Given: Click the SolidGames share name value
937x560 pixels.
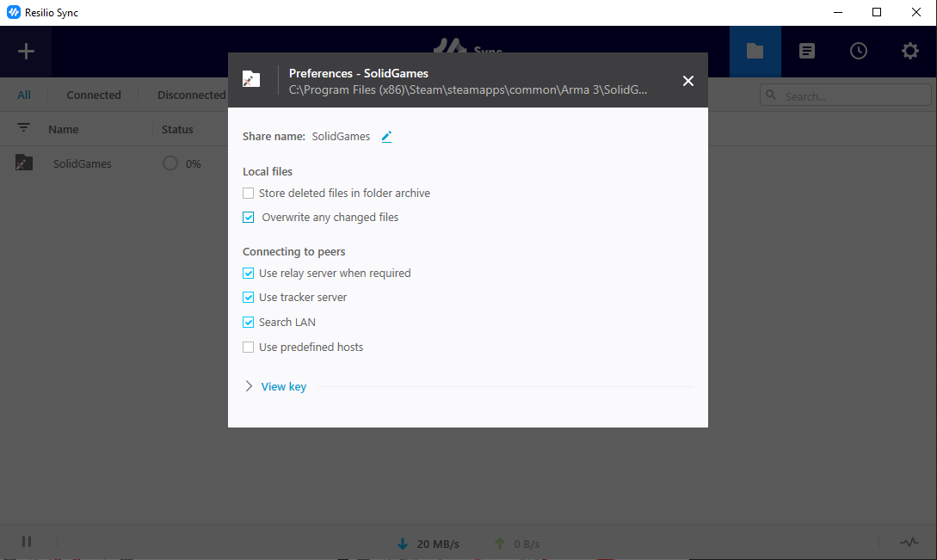Looking at the screenshot, I should [x=341, y=137].
